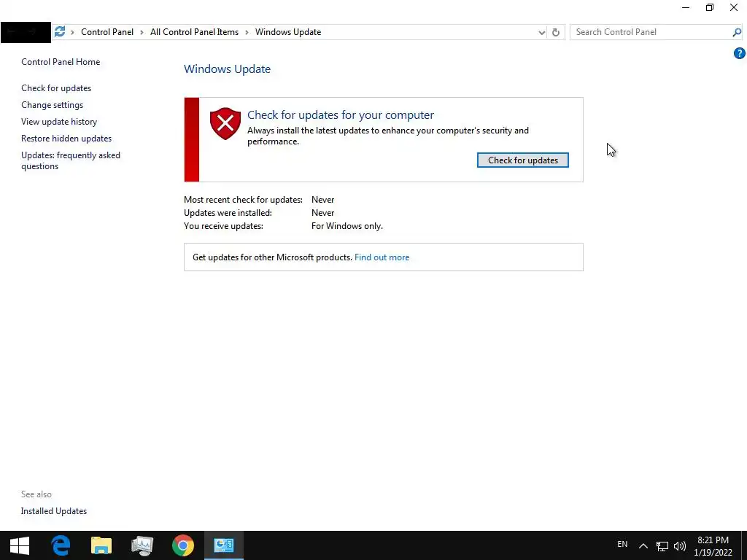This screenshot has width=747, height=560.
Task: Click the Check for updates button
Action: (522, 160)
